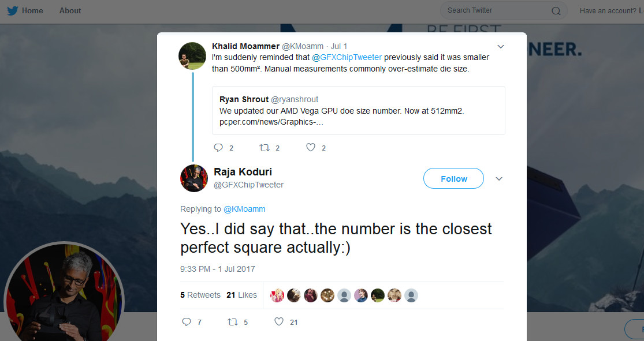Like Raja Koduri's tweet with heart
Image resolution: width=644 pixels, height=341 pixels.
[x=279, y=322]
